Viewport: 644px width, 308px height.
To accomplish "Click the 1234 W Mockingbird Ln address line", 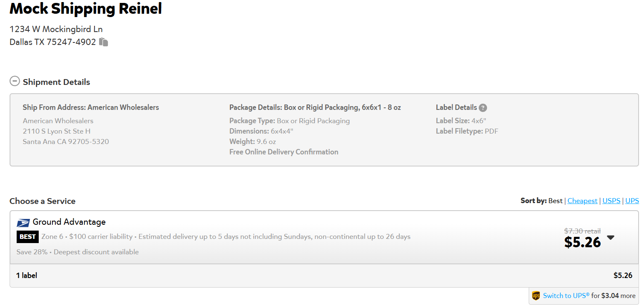I will tap(56, 29).
